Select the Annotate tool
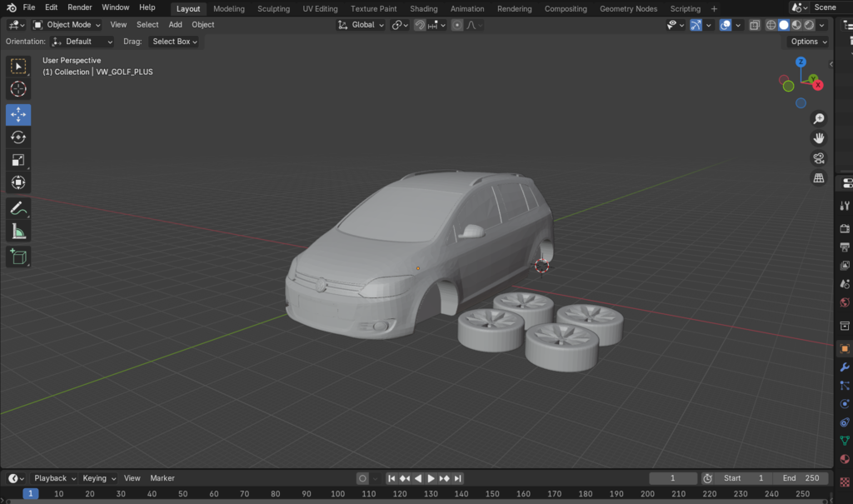Image resolution: width=853 pixels, height=504 pixels. [x=18, y=208]
